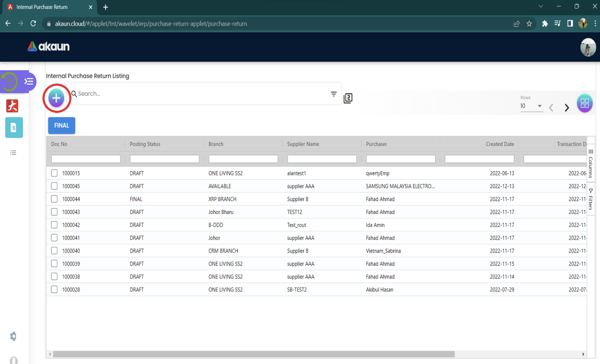Click the horizontal scrollbar of the table
This screenshot has width=600, height=364.
[254, 354]
